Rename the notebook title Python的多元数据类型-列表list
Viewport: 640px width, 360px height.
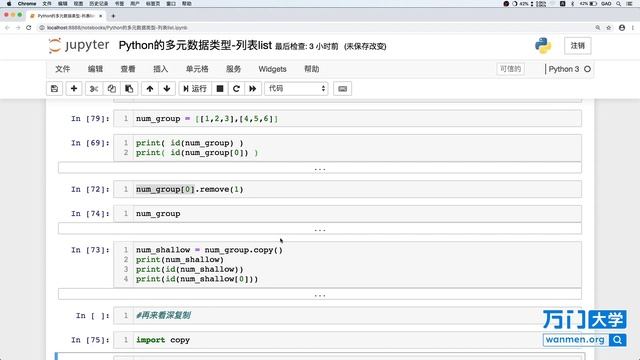click(x=195, y=45)
